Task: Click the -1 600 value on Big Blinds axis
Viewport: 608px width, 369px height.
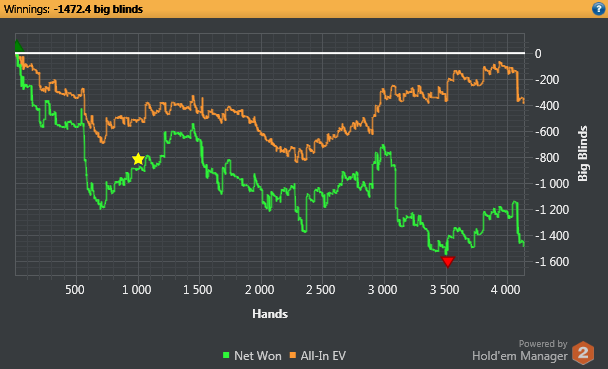Action: point(552,262)
